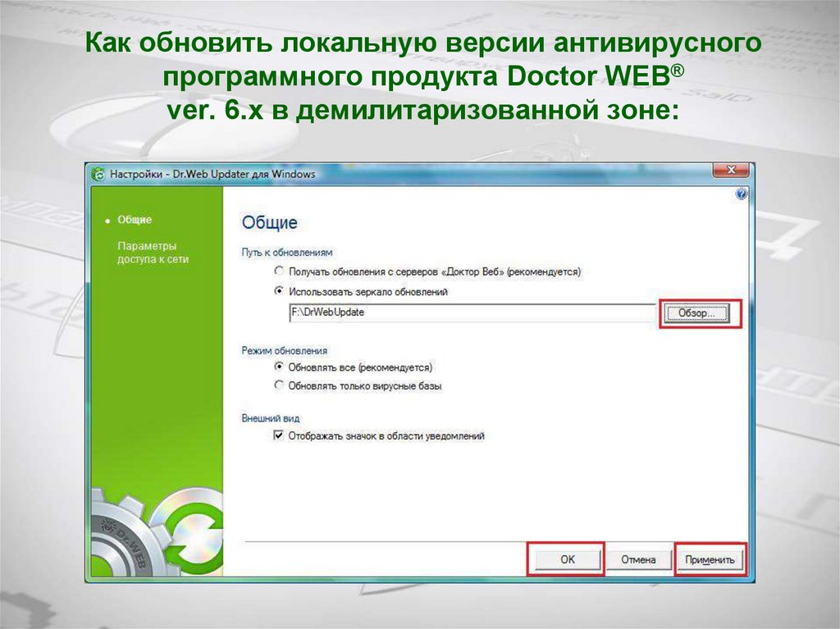Click the Настройки - Dr.Web Updater title text
The image size is (840, 629).
[212, 174]
